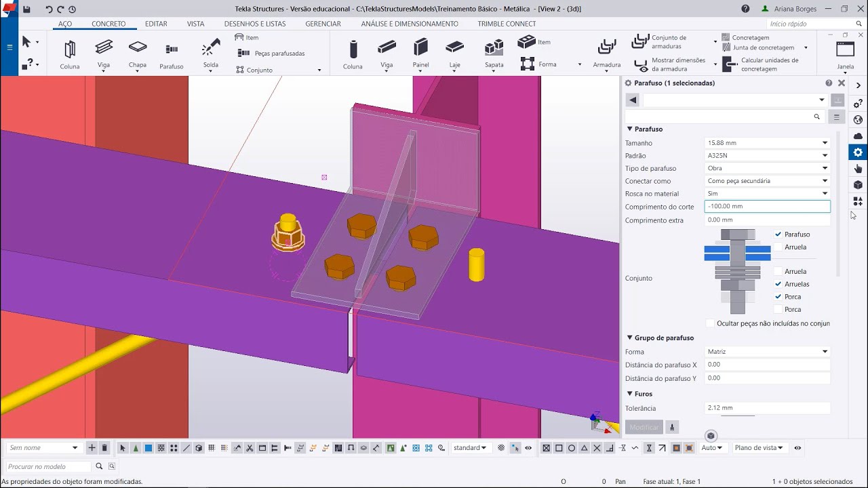
Task: Select the Solda weld tool
Action: coord(211,54)
